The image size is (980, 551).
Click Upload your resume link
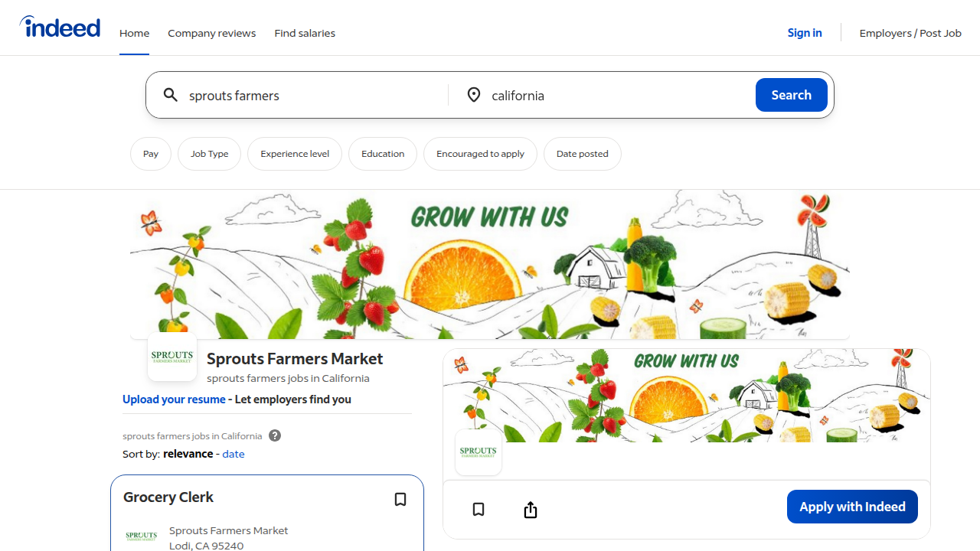point(174,399)
